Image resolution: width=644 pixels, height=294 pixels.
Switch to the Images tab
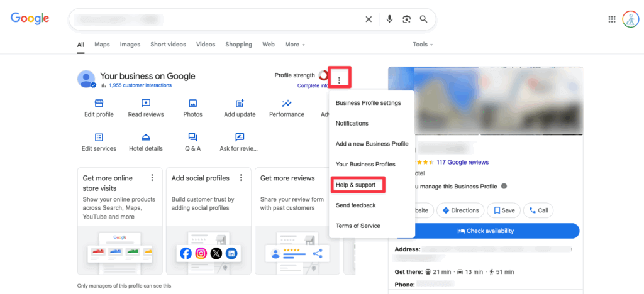point(130,44)
